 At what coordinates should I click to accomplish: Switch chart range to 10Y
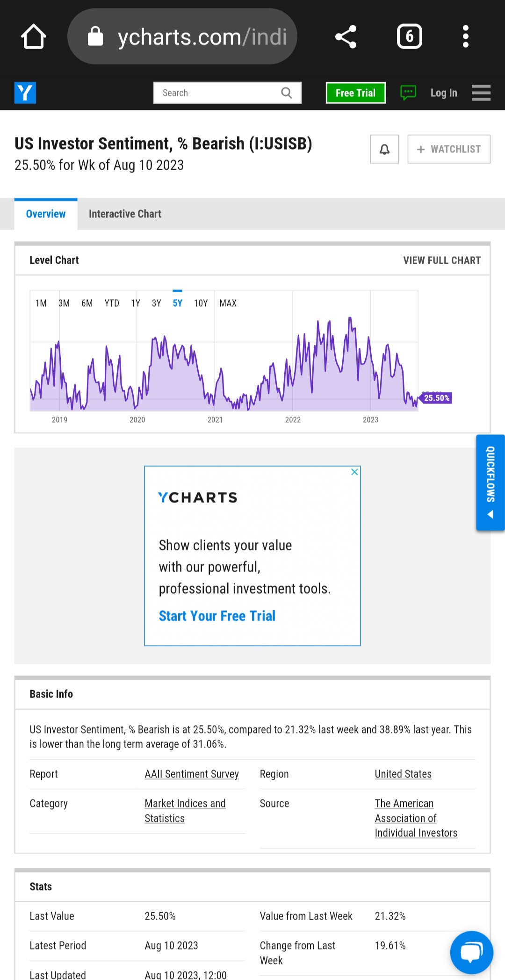[x=201, y=303]
